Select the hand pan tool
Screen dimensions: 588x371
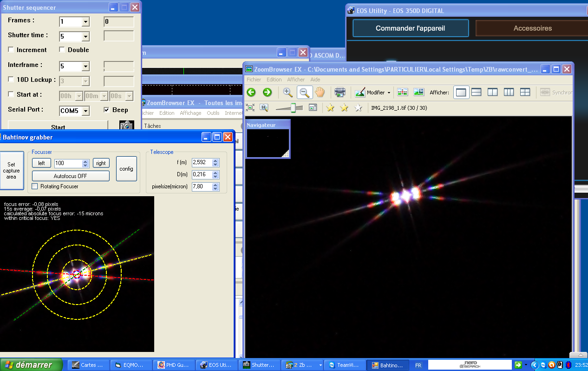[320, 92]
